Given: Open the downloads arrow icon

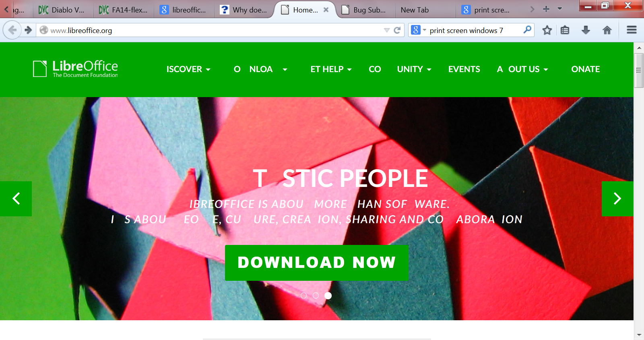Looking at the screenshot, I should click(x=586, y=30).
